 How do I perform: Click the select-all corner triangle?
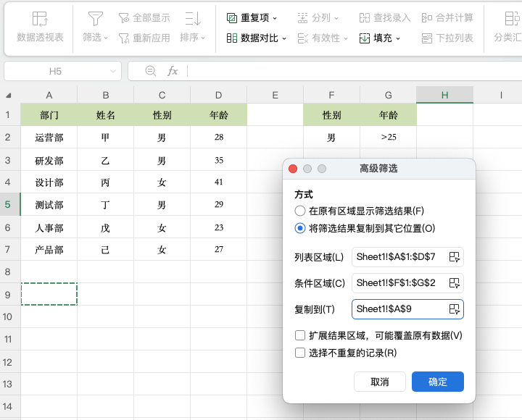[x=8, y=96]
